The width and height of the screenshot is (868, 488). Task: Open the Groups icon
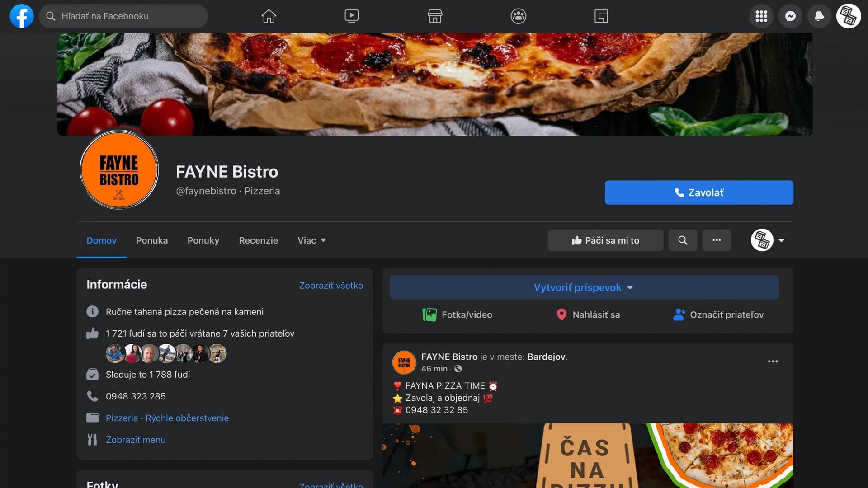click(518, 16)
